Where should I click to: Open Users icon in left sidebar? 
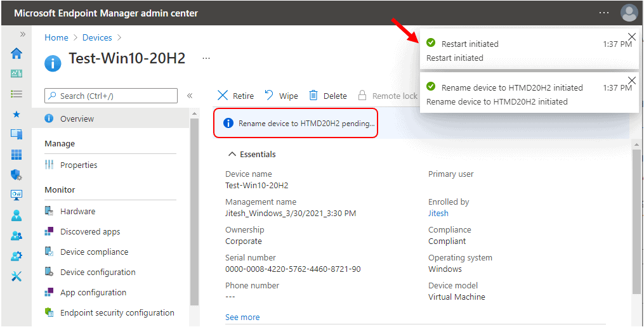(x=16, y=215)
